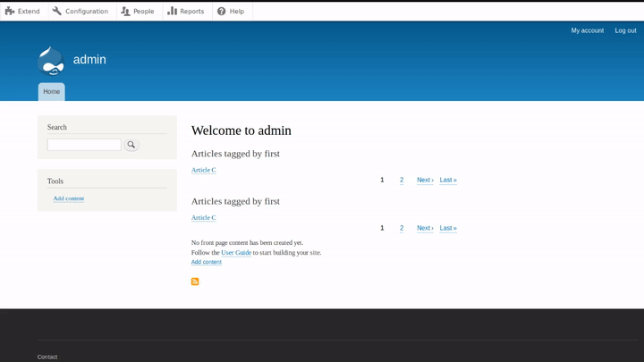Click Next in the second pager
Screen dimensions: 644x362
425,228
